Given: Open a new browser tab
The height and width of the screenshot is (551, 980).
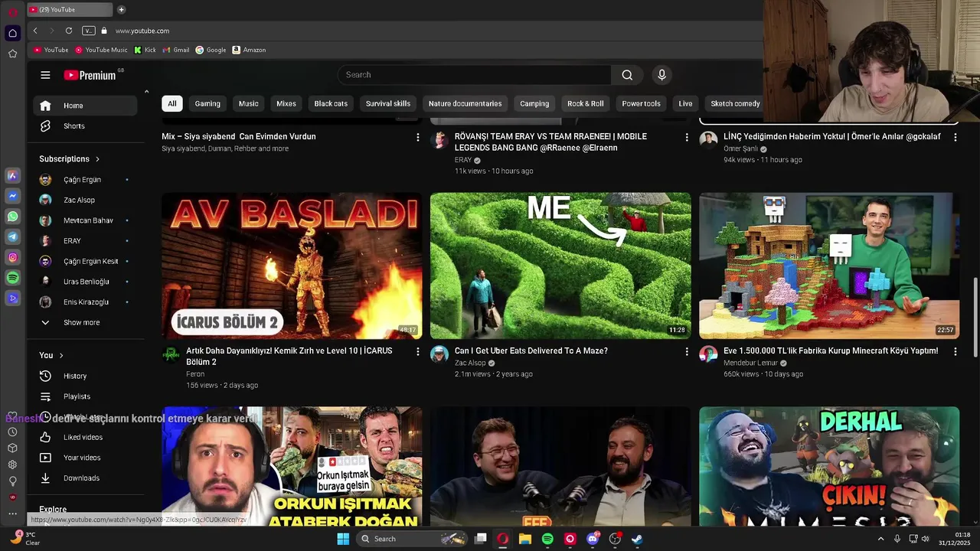Looking at the screenshot, I should pyautogui.click(x=121, y=10).
